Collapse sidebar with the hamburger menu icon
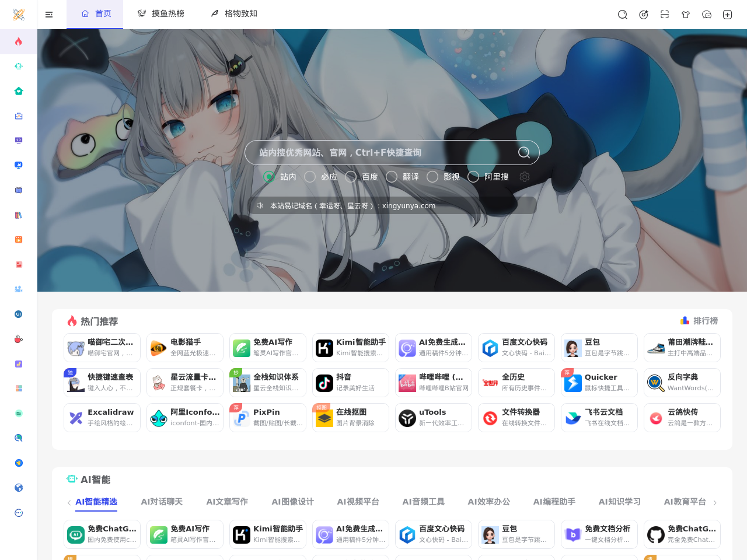The image size is (747, 560). pyautogui.click(x=49, y=15)
